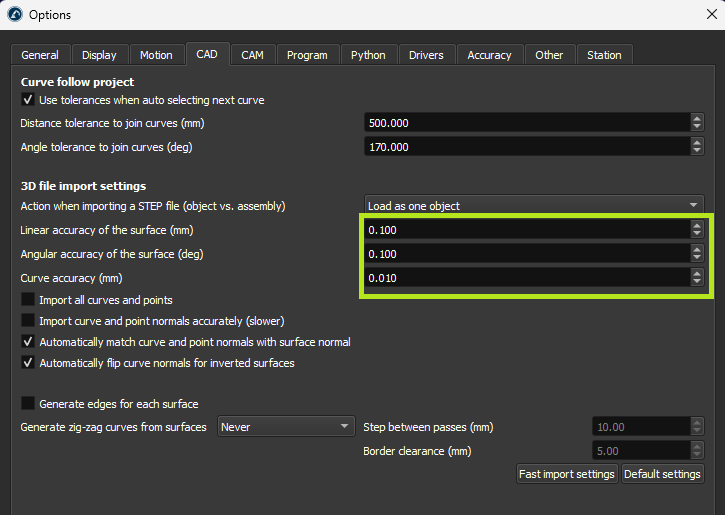Open the STEP file import action dropdown
The height and width of the screenshot is (515, 725).
point(534,206)
